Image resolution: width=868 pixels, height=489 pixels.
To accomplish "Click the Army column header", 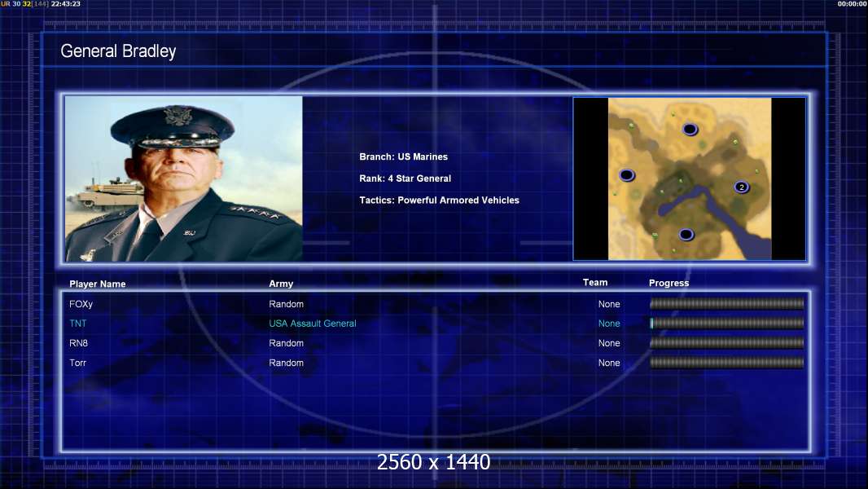I will [x=281, y=284].
